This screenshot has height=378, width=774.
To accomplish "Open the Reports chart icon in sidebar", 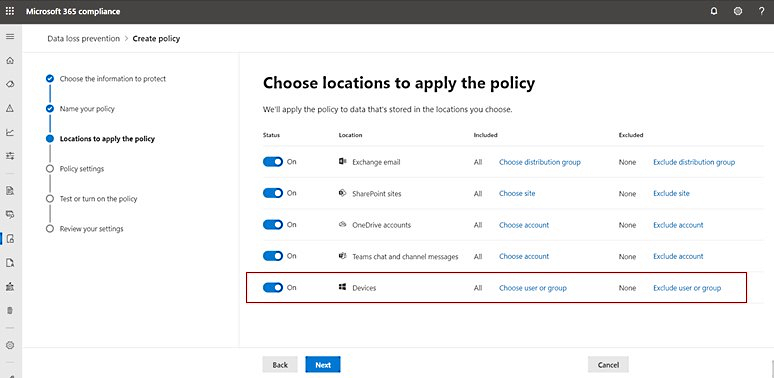I will [10, 132].
